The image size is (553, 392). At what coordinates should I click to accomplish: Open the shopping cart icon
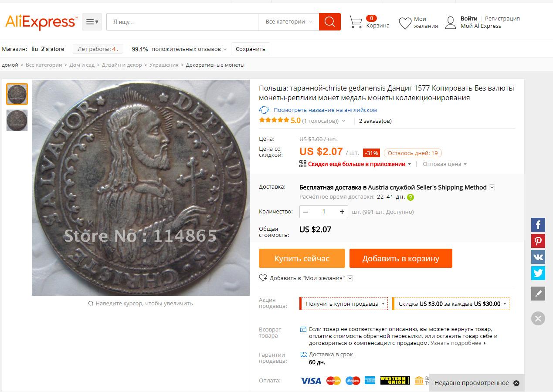click(356, 22)
